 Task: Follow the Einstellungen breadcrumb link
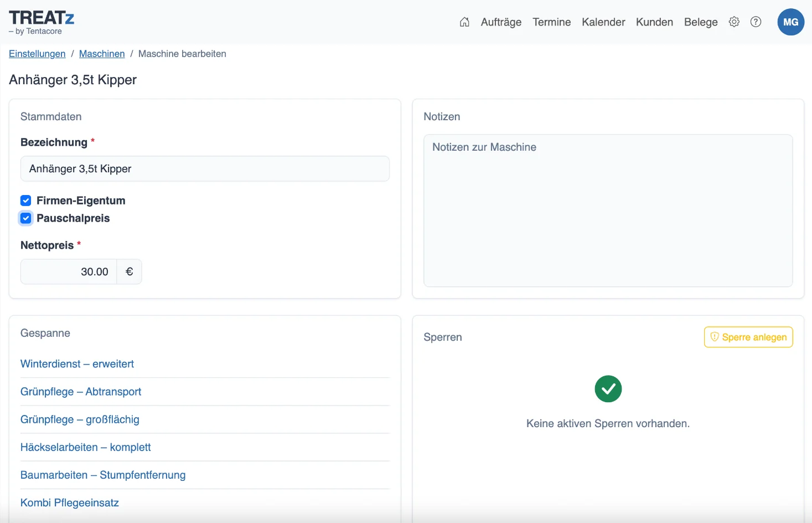[37, 54]
